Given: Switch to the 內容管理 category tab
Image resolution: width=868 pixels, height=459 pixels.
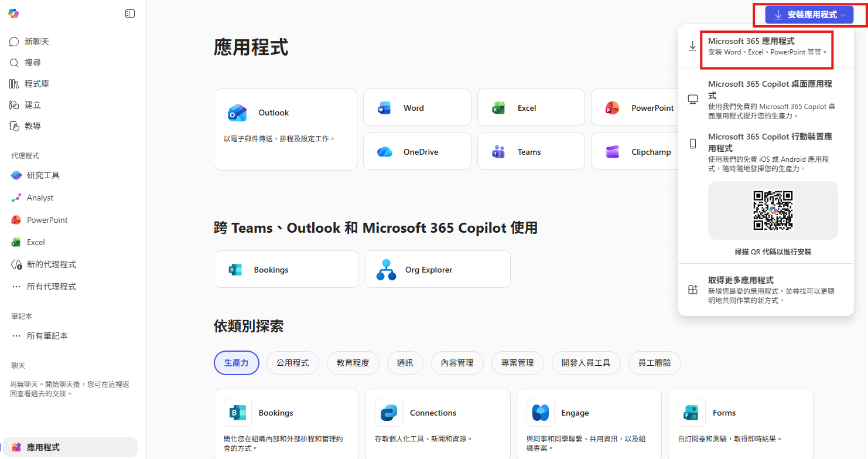Looking at the screenshot, I should [x=457, y=363].
